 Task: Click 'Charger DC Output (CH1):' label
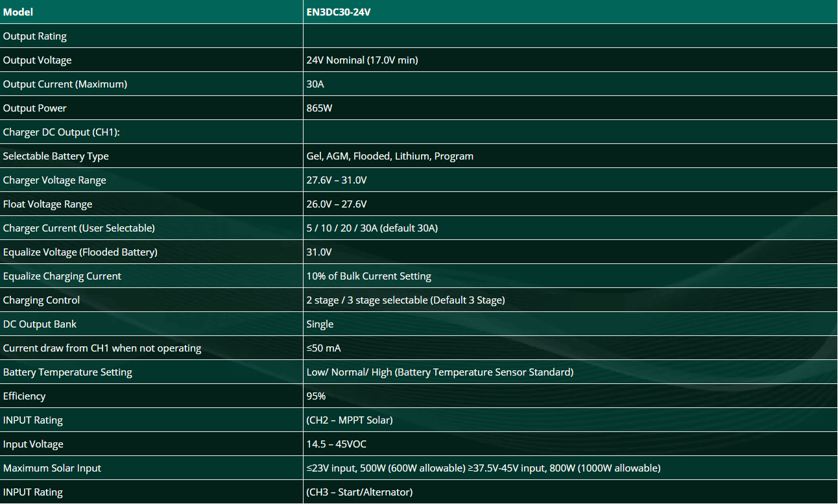coord(62,132)
